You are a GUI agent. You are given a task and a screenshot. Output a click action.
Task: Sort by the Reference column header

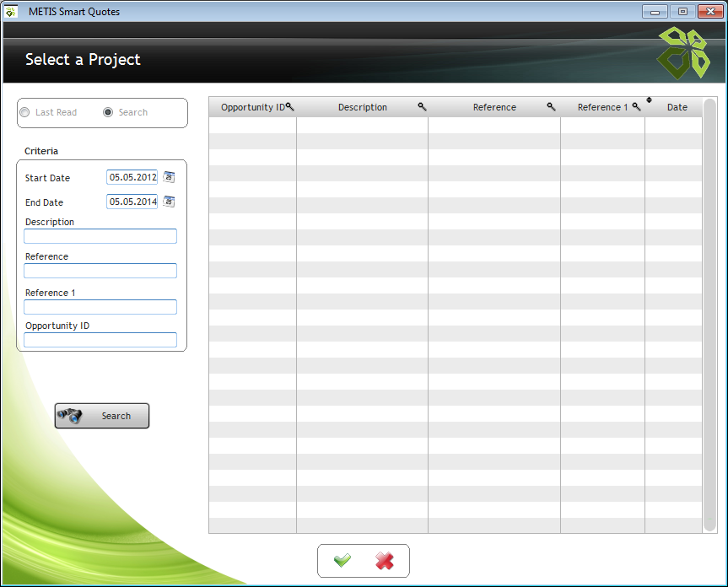point(494,107)
